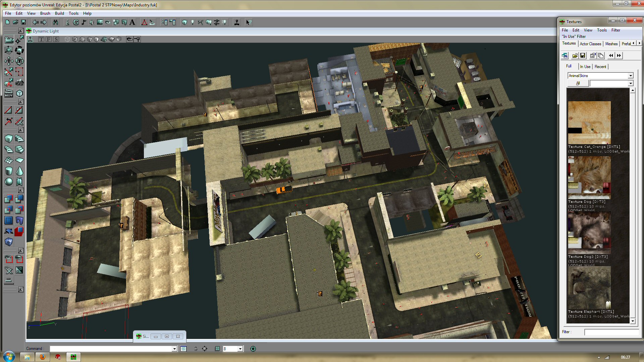644x362 pixels.
Task: Create a new map file
Action: click(x=7, y=22)
